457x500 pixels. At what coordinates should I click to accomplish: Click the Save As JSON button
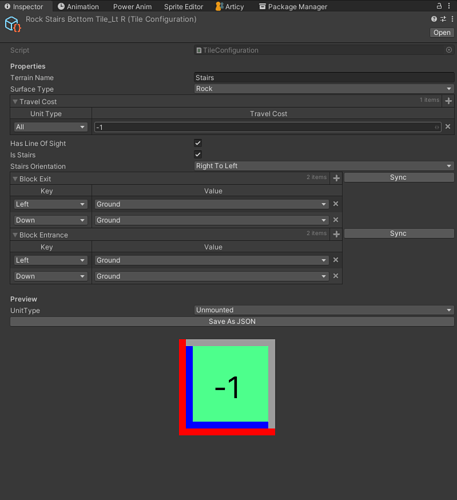click(232, 322)
